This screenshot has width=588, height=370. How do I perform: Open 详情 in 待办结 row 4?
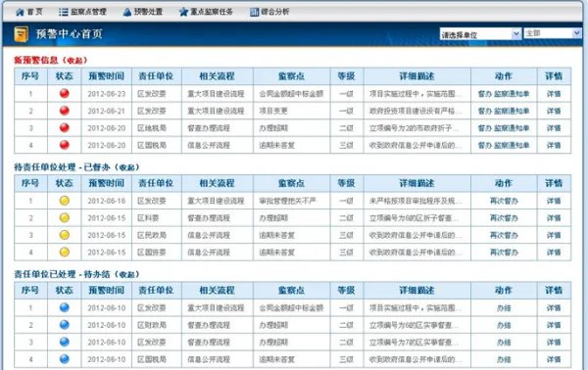(x=554, y=359)
